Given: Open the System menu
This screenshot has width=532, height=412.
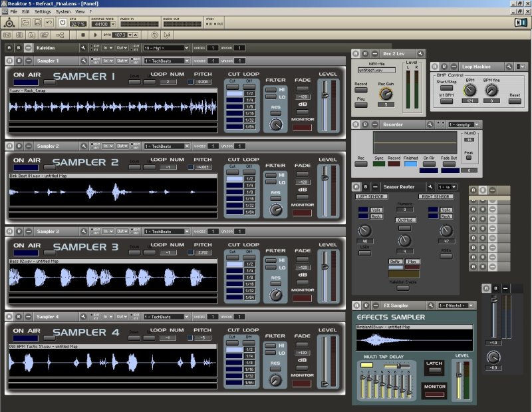Looking at the screenshot, I should pos(63,11).
